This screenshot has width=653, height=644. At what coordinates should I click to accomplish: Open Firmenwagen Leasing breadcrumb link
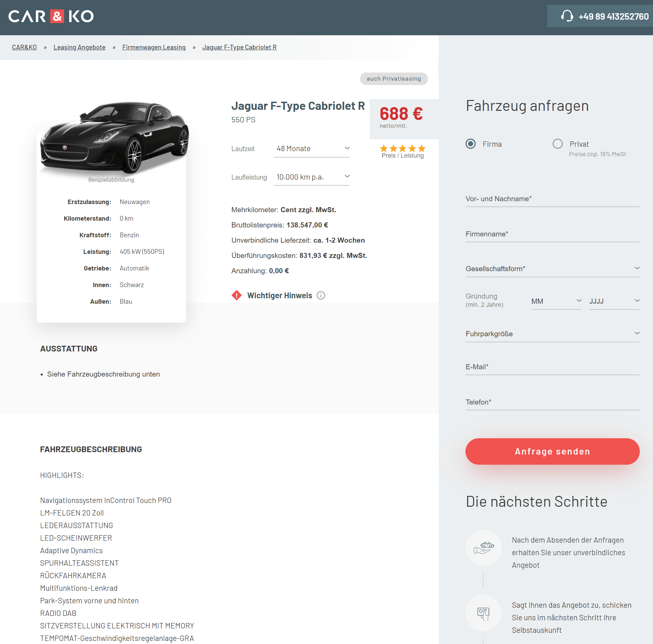point(154,47)
